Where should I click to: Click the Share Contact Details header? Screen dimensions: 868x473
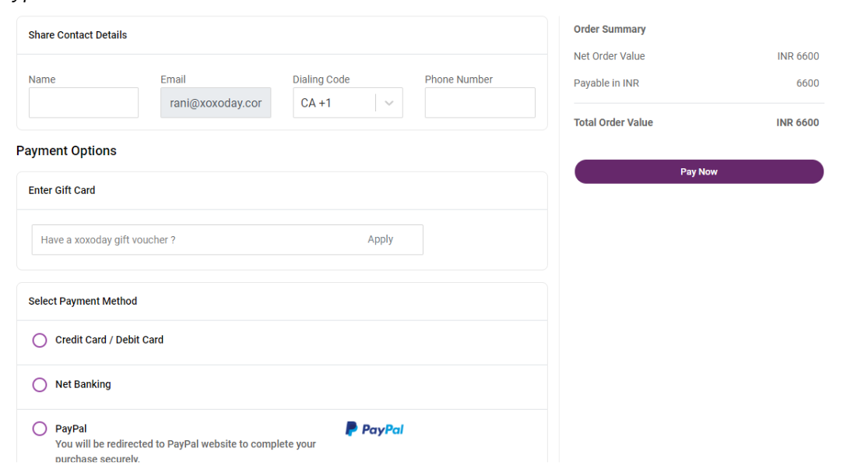pyautogui.click(x=78, y=35)
